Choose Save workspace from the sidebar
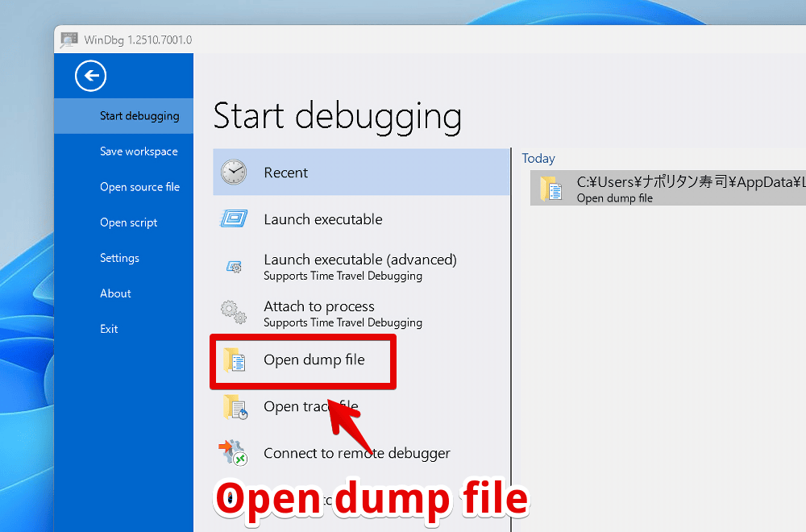Image resolution: width=806 pixels, height=532 pixels. [x=139, y=152]
